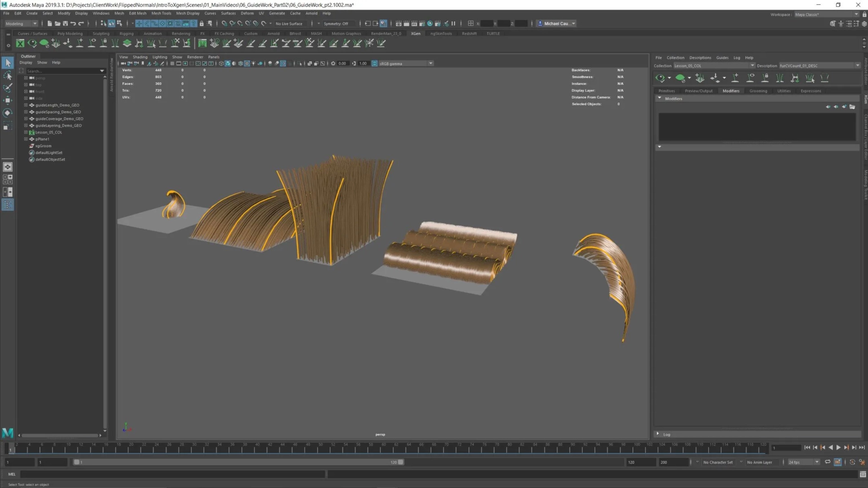Toggle viewport grid display

coord(172,63)
